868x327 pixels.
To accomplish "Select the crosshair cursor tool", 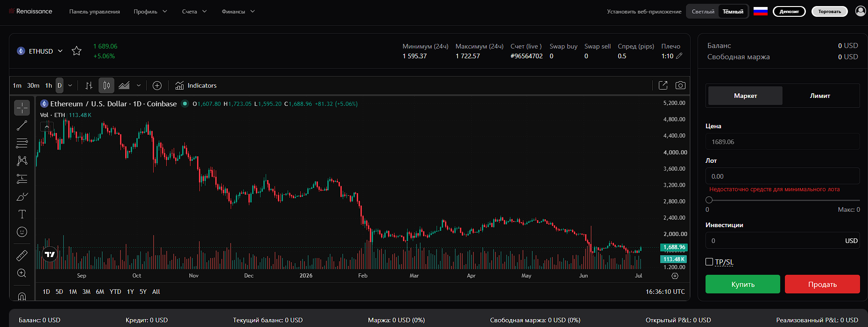I will pos(22,108).
